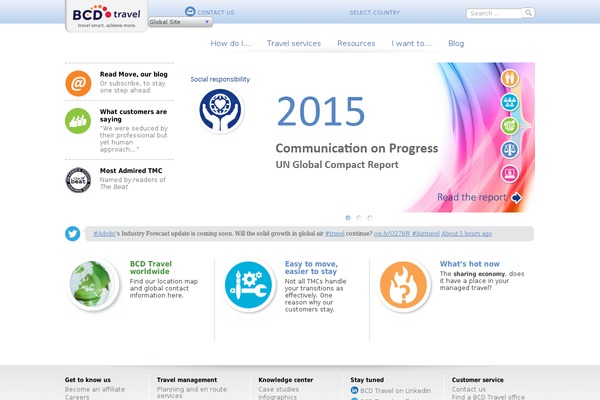Click the green globe icon on banner
This screenshot has height=400, width=600.
click(x=510, y=126)
